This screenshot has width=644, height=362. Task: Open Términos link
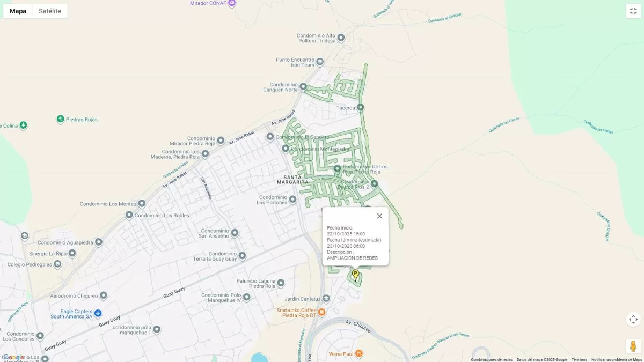point(579,360)
